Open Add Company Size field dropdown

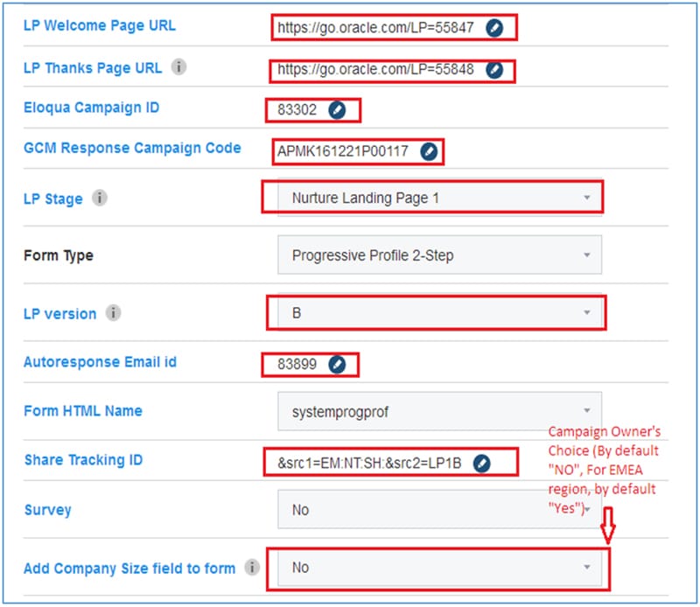439,568
